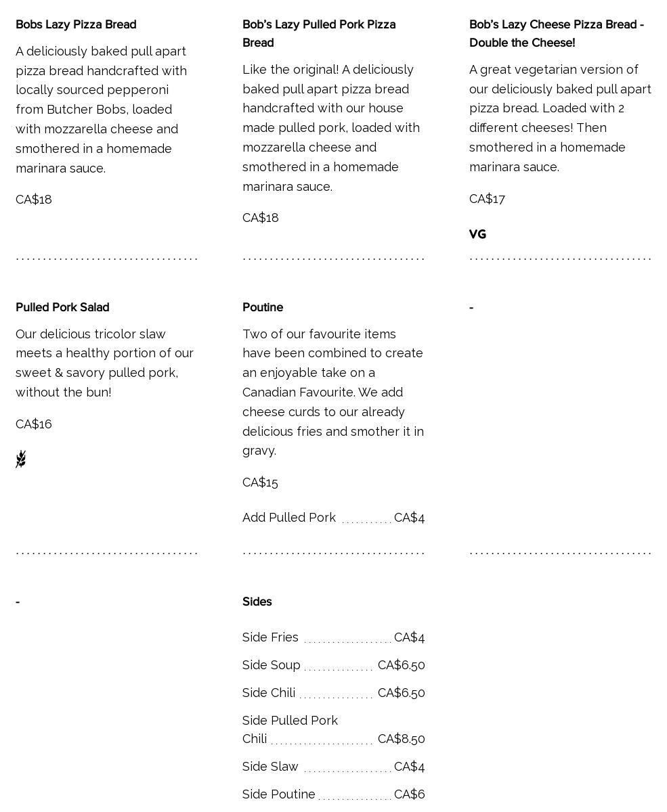Select the Side Poutine entry
The image size is (667, 812).
click(x=279, y=794)
